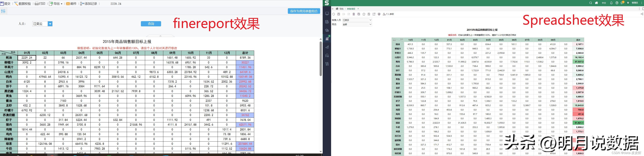644x156 pixels.
Task: Click the Smartbi S logo
Action: point(327,3)
